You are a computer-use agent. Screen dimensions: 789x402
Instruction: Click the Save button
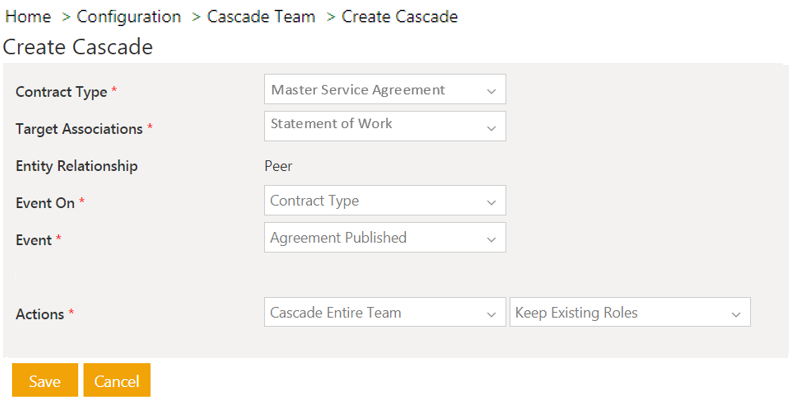coord(45,381)
